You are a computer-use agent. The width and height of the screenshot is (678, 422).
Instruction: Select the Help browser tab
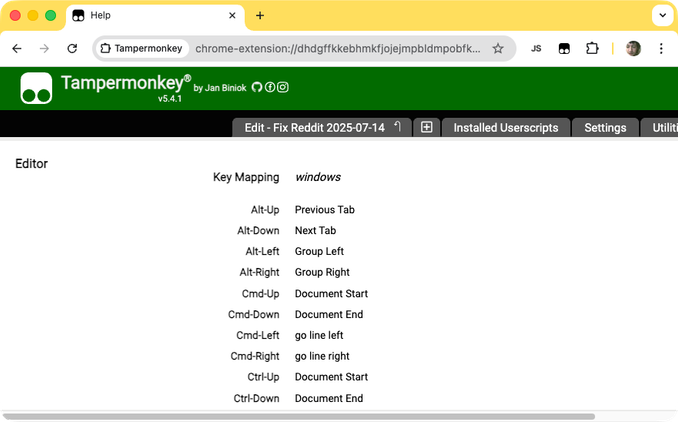(156, 16)
